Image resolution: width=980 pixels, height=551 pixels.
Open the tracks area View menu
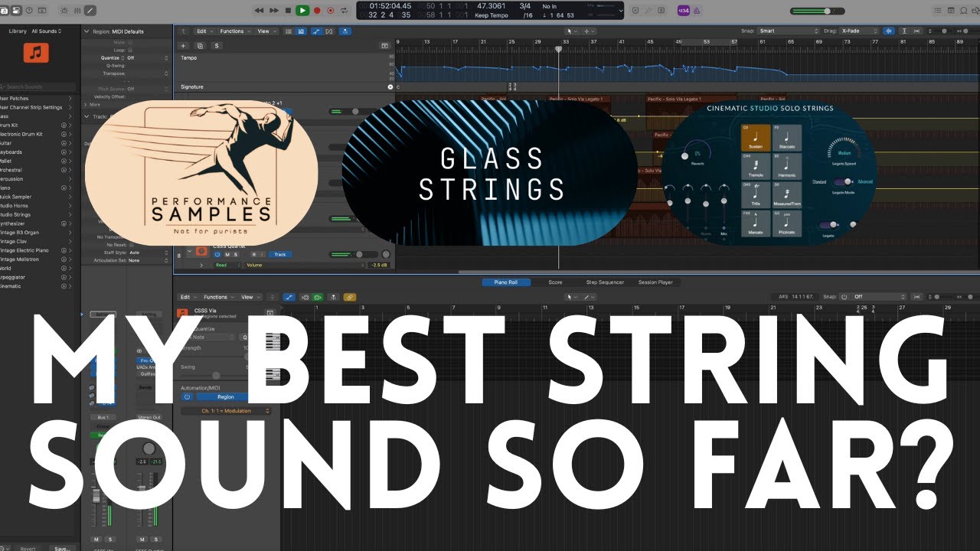click(x=265, y=31)
